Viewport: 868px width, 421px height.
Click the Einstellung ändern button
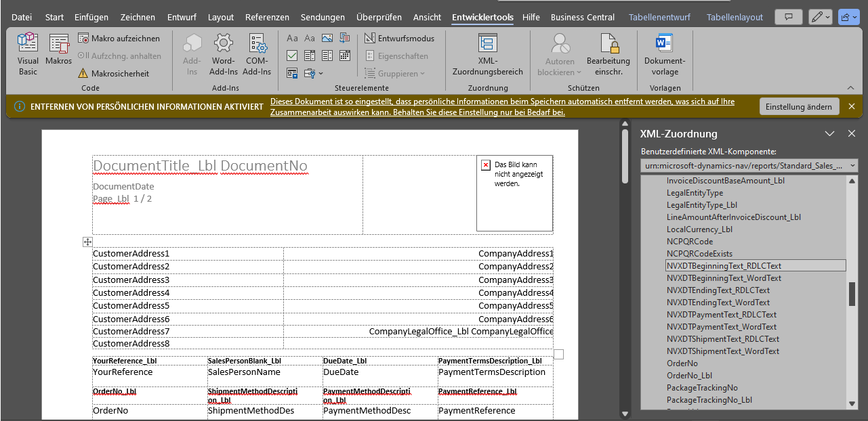click(800, 107)
